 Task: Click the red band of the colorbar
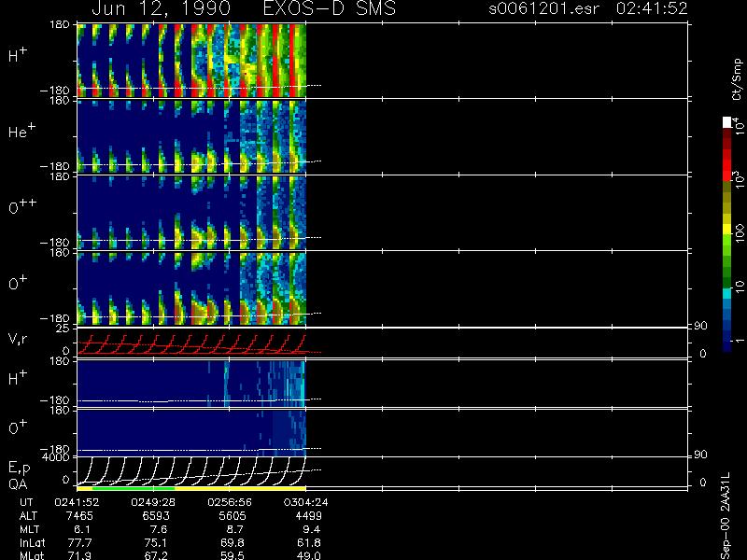pyautogui.click(x=727, y=165)
